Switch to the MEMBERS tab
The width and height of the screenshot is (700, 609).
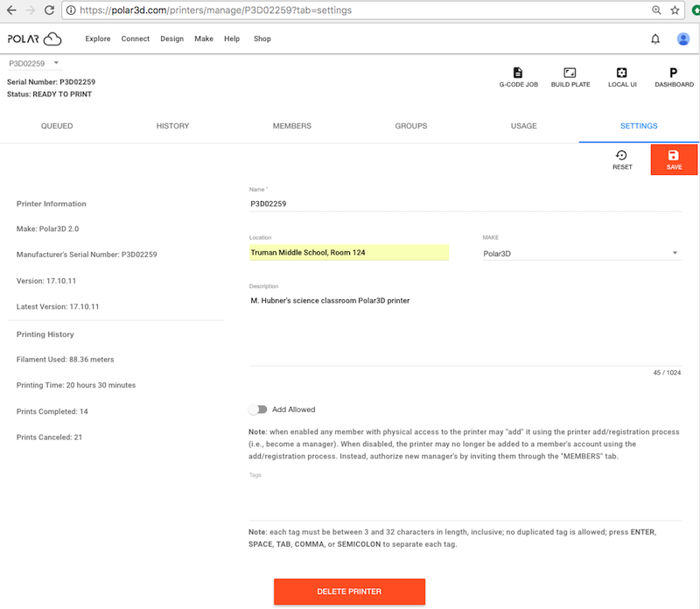click(292, 126)
